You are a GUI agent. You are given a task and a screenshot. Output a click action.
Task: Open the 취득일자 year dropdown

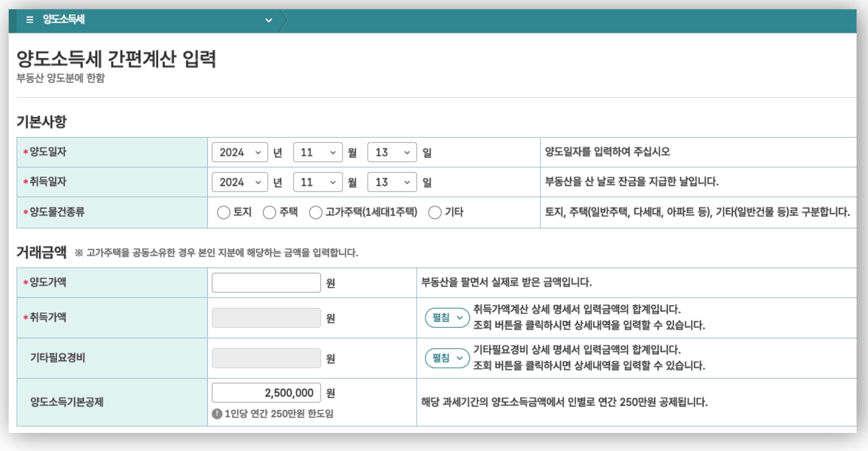coord(240,182)
